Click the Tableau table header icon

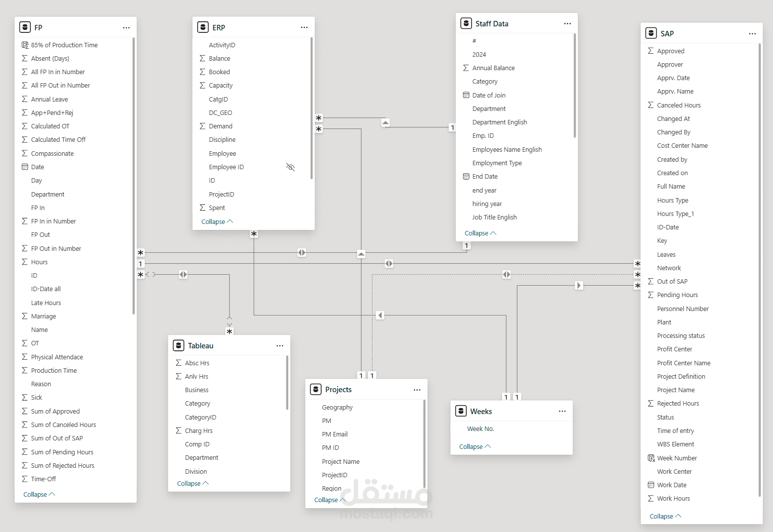coord(179,345)
